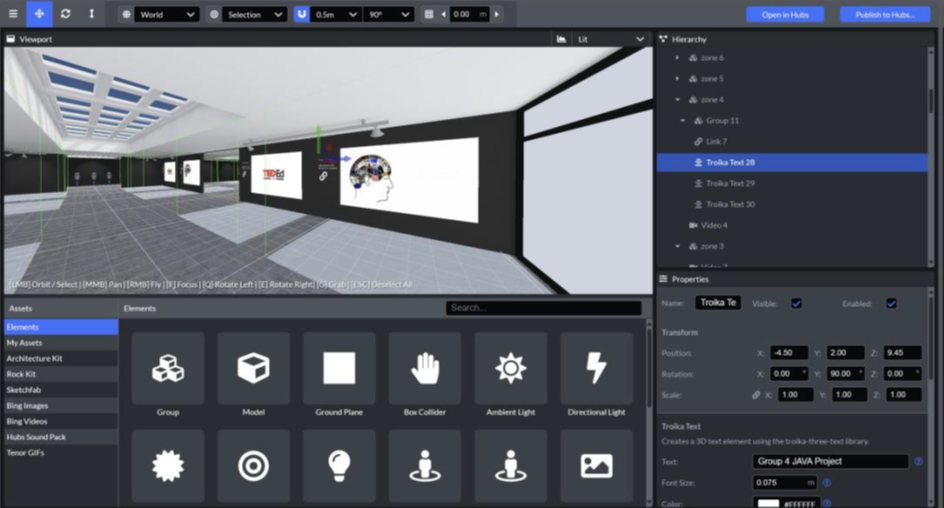Image resolution: width=944 pixels, height=508 pixels.
Task: Click the Text field Group 4 JAVA Project
Action: point(830,462)
